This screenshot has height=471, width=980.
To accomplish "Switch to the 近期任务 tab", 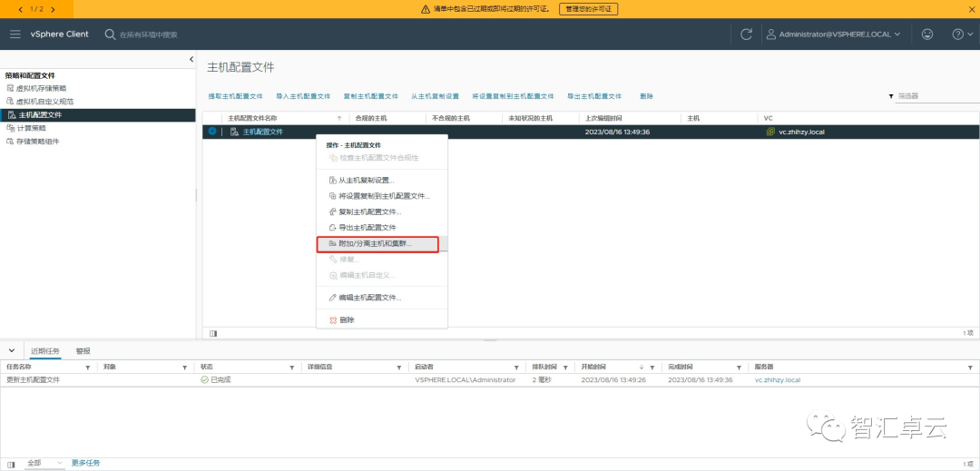I will [x=45, y=351].
